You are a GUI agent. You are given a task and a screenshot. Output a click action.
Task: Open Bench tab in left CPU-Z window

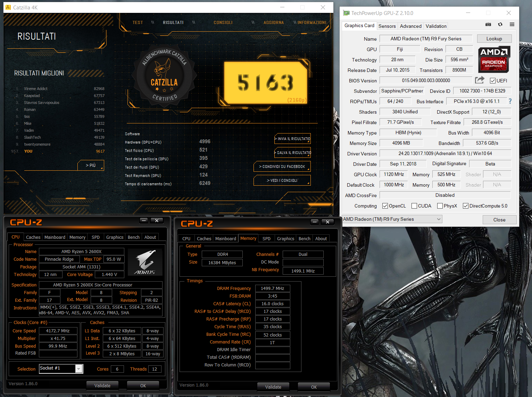click(x=133, y=237)
